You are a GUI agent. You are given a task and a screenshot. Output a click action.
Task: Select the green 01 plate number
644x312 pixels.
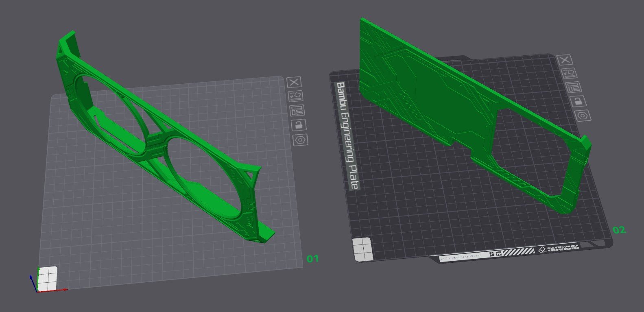pyautogui.click(x=312, y=258)
